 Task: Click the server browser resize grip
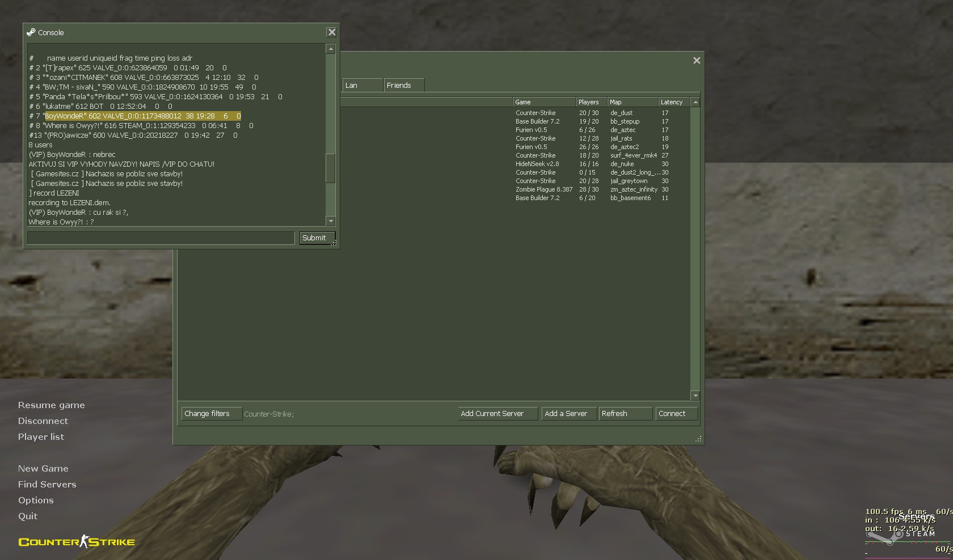tap(698, 439)
